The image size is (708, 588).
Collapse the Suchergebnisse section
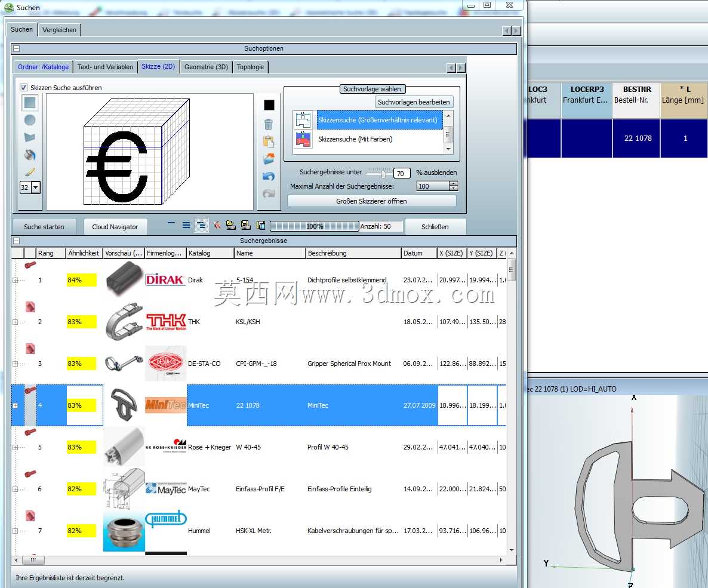pos(16,241)
